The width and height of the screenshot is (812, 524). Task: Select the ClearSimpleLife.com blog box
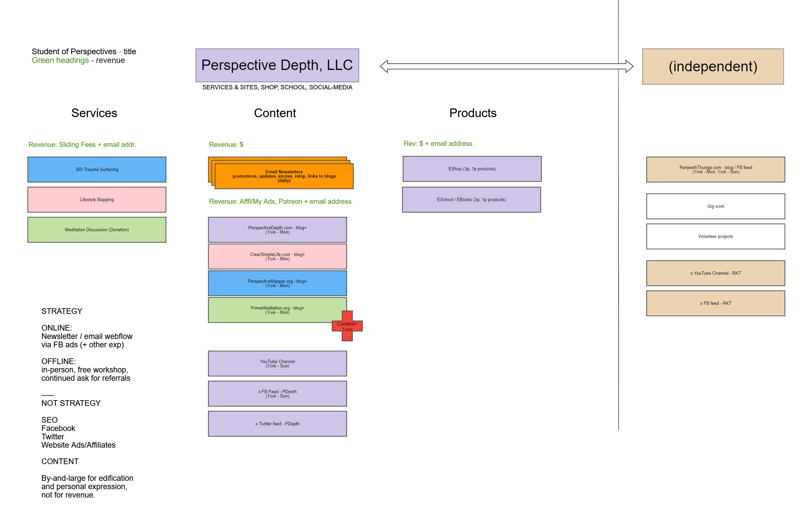click(277, 256)
